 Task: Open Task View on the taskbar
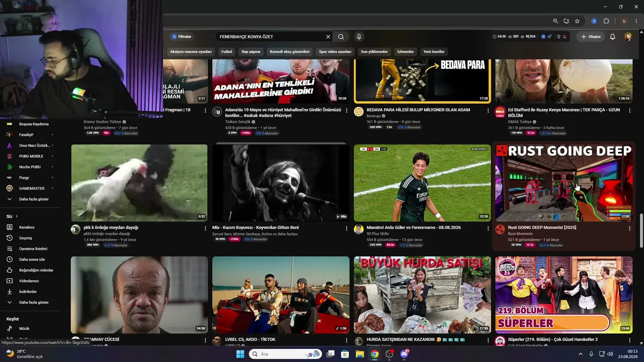pos(331,354)
